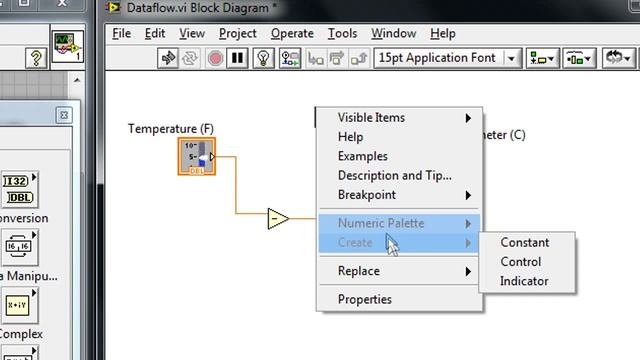Click the Temperature (F) label
Viewport: 640px width, 360px height.
point(171,129)
